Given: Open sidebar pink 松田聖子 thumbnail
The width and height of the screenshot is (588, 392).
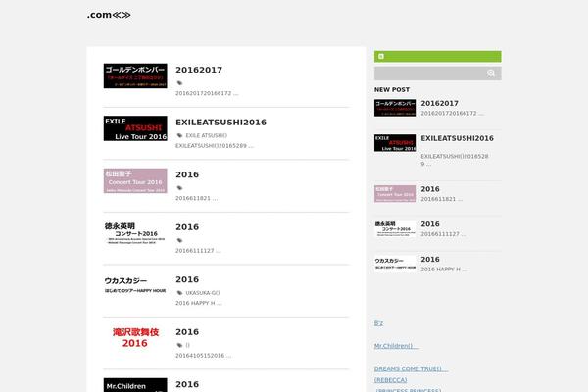Looking at the screenshot, I should pyautogui.click(x=395, y=194).
